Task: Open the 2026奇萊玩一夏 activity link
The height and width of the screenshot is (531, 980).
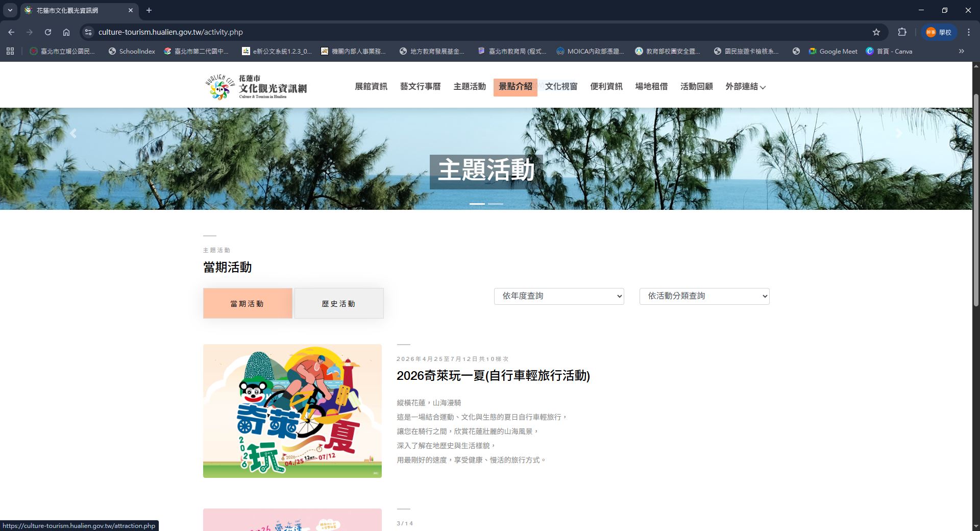Action: 493,376
